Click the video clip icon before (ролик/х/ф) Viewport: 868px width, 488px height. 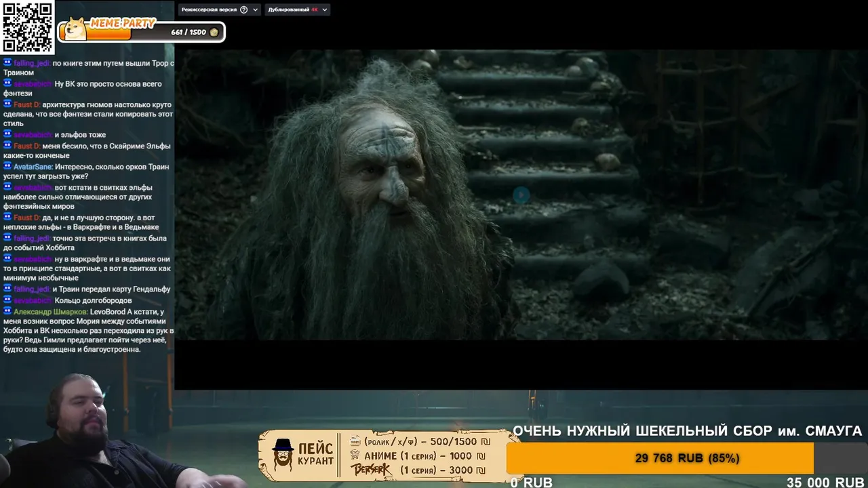point(355,441)
